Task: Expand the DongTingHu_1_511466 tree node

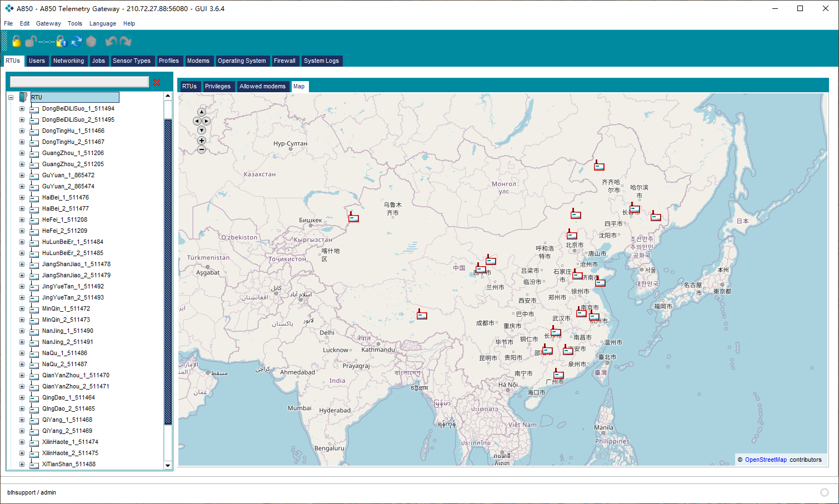Action: [x=22, y=131]
